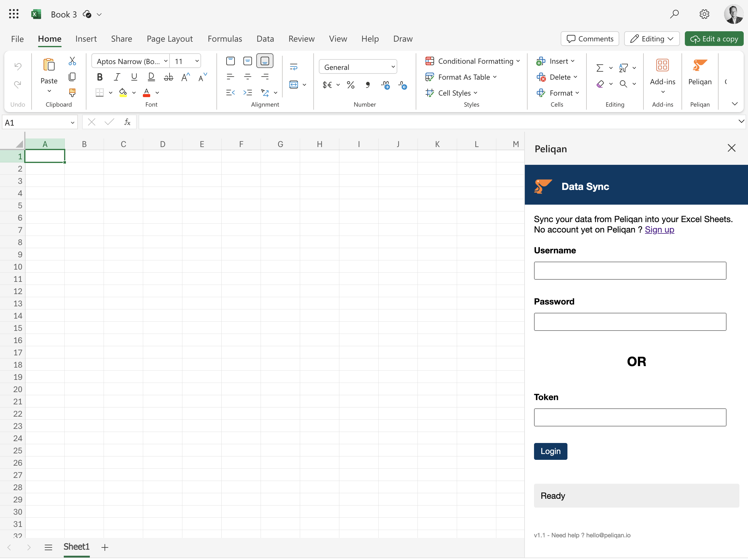This screenshot has width=748, height=560.
Task: Toggle Underline formatting
Action: (134, 77)
